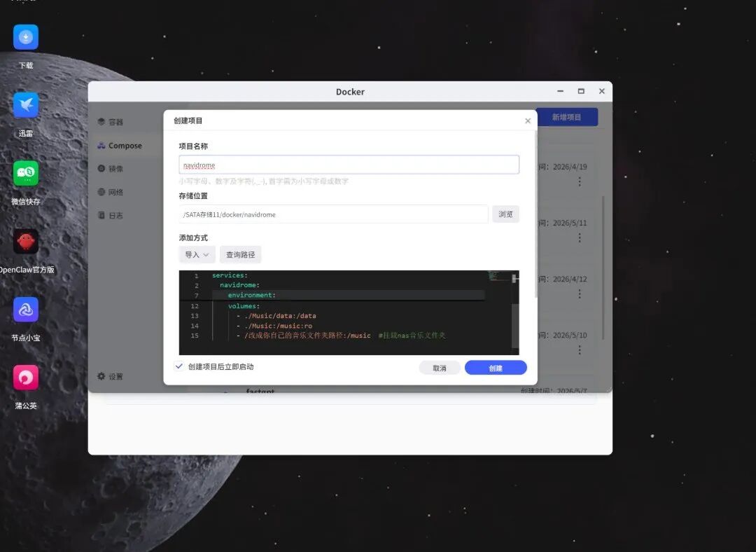756x552 pixels.
Task: Click the 存储位置 path field
Action: click(x=333, y=214)
